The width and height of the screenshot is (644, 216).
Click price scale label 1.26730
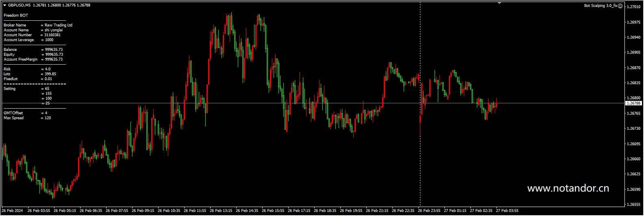click(x=634, y=129)
